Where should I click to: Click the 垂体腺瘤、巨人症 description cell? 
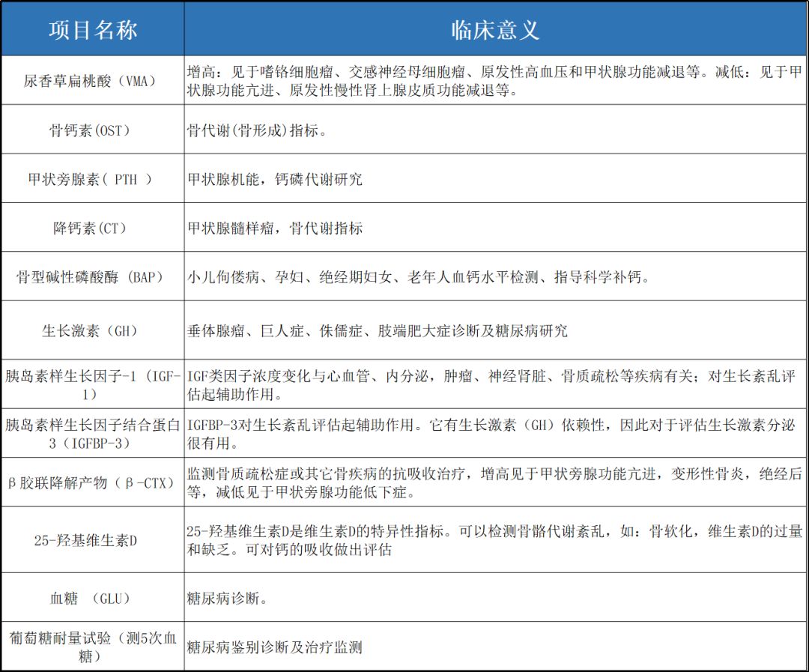(x=495, y=330)
